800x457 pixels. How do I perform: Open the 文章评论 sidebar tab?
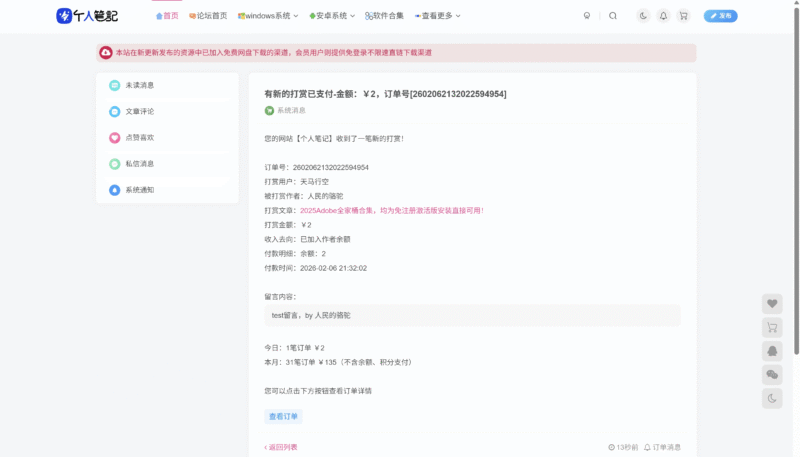click(x=167, y=111)
